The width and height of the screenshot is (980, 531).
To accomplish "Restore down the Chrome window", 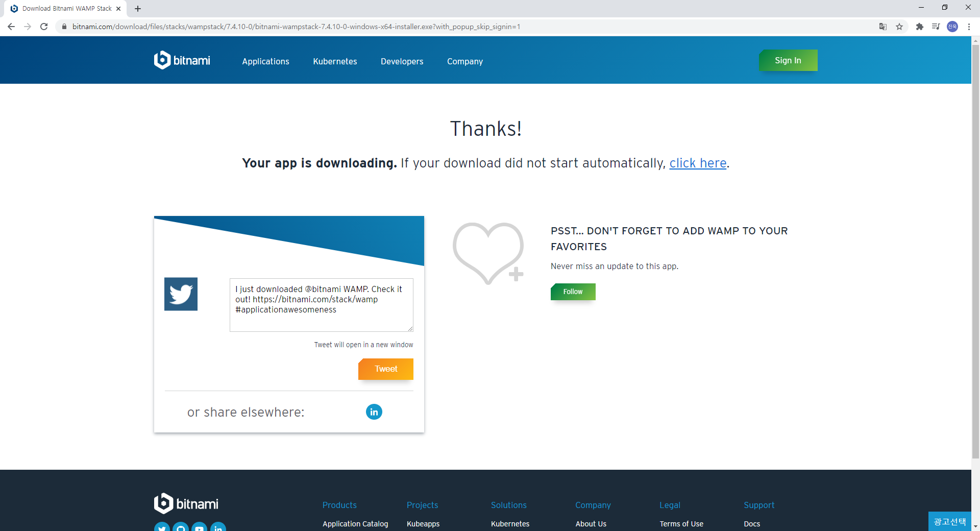I will (x=945, y=8).
